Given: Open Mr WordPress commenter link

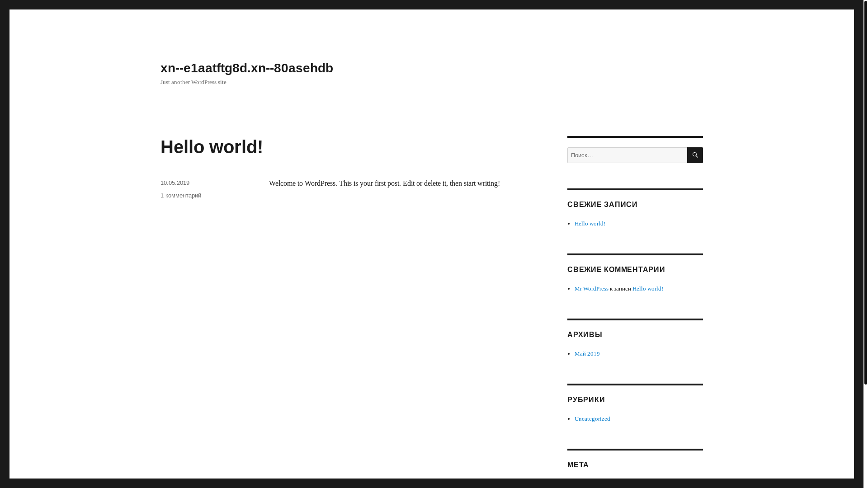Looking at the screenshot, I should coord(591,289).
